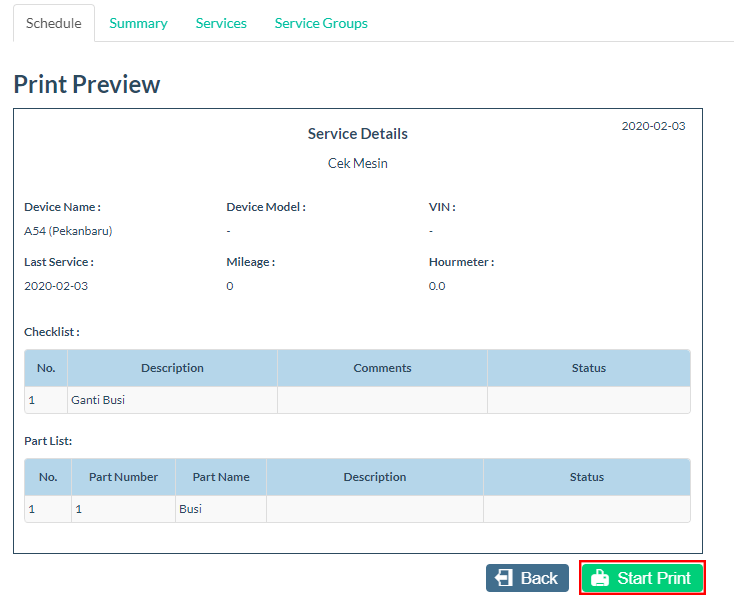Open the Summary tab
The height and width of the screenshot is (606, 734).
pos(138,23)
